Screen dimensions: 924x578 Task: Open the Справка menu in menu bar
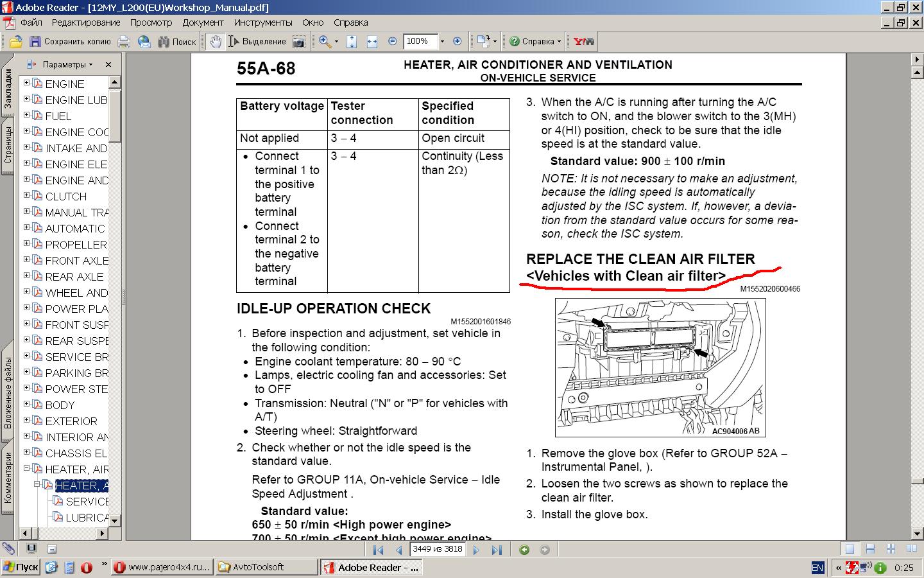point(351,22)
